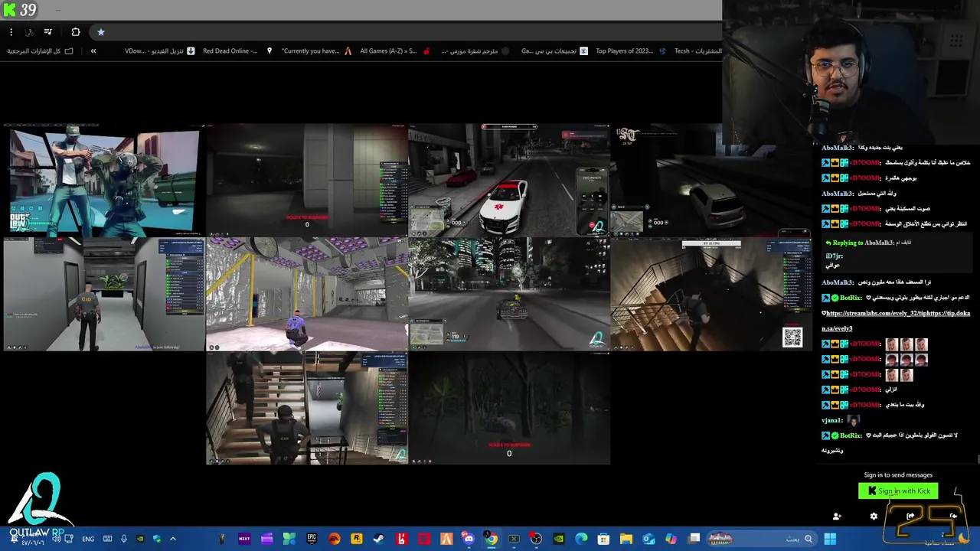
Task: Open the media control icon in browser toolbar
Action: [47, 32]
